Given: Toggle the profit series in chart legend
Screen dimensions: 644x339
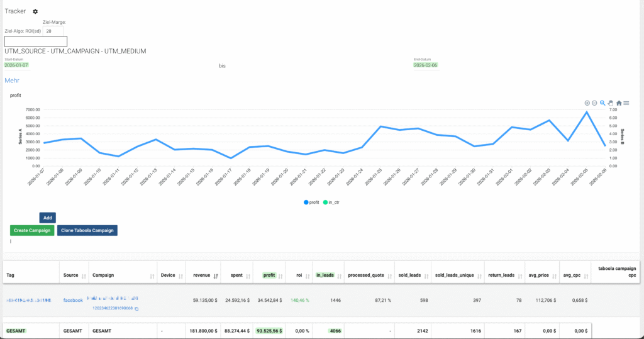Looking at the screenshot, I should click(312, 202).
